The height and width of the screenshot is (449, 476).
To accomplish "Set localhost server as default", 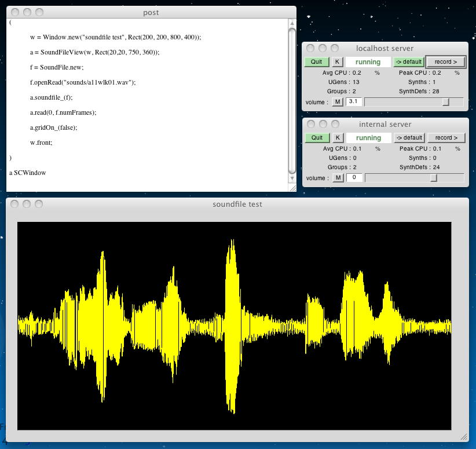I will click(409, 61).
